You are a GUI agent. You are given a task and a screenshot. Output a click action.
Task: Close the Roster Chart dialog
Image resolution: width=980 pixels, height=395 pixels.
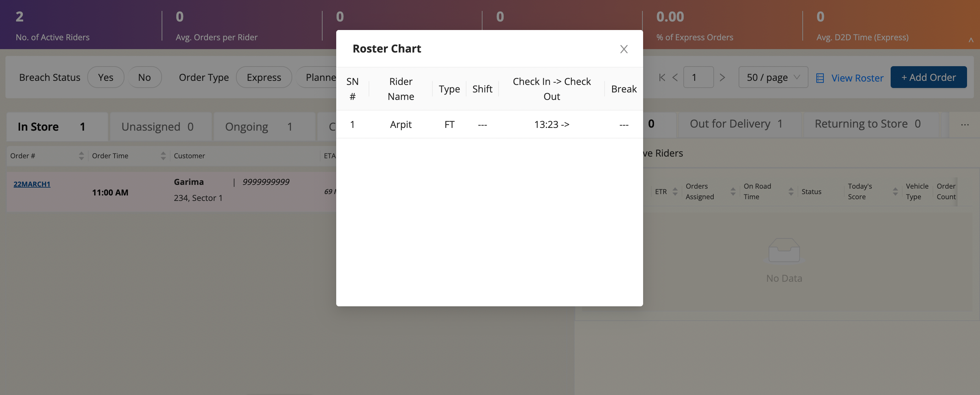pyautogui.click(x=624, y=49)
